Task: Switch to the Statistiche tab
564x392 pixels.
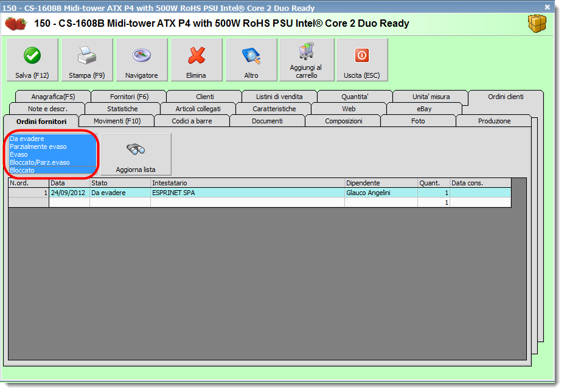Action: (x=122, y=109)
